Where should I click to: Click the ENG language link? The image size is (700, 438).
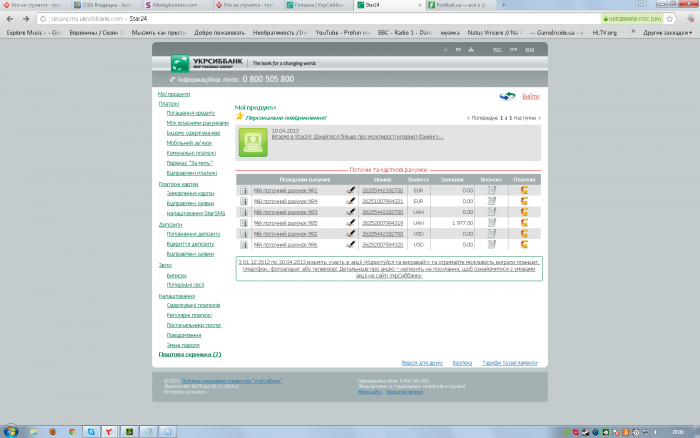click(529, 50)
